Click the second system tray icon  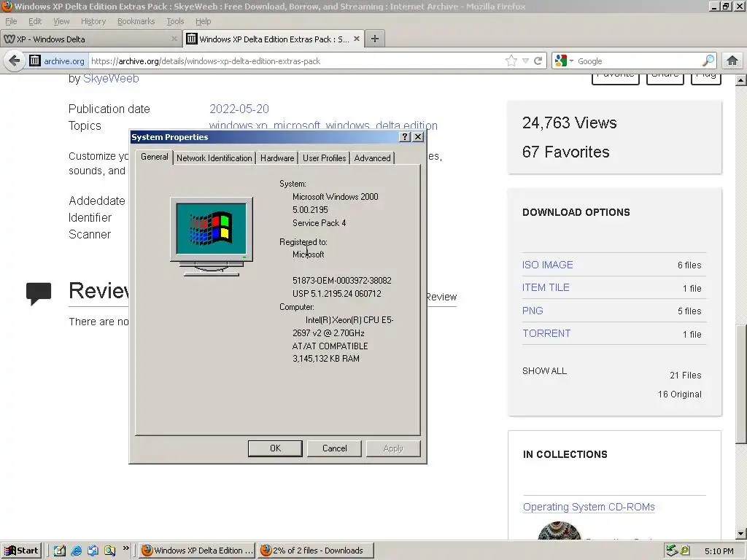pos(685,551)
